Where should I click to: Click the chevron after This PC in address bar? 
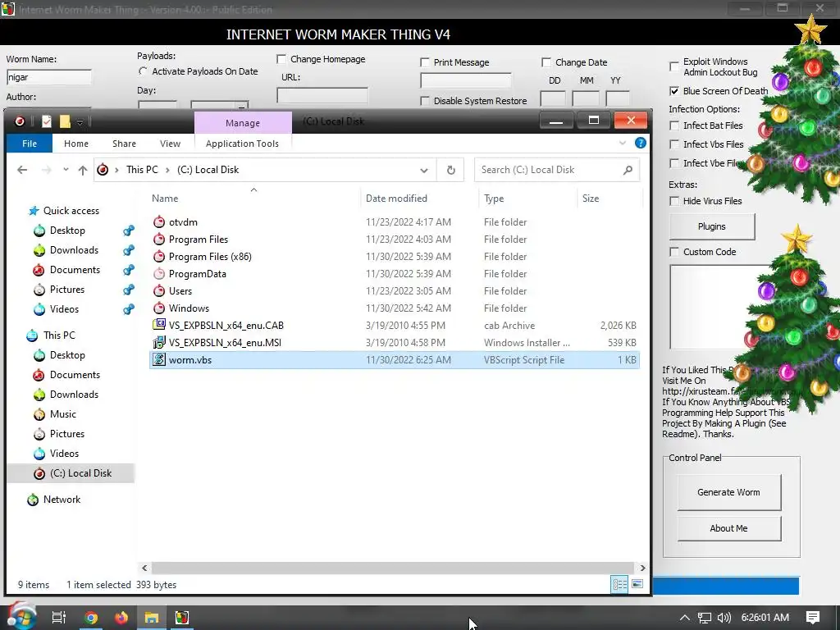click(167, 170)
